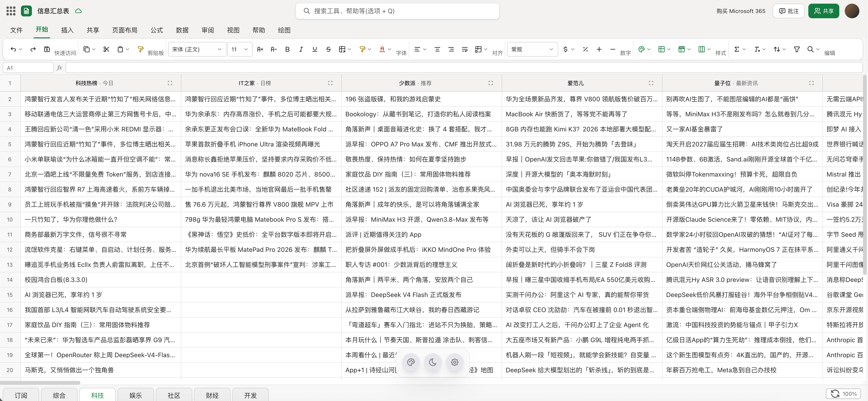The height and width of the screenshot is (401, 868).
Task: Activate the format painter in clipboard group
Action: click(141, 49)
